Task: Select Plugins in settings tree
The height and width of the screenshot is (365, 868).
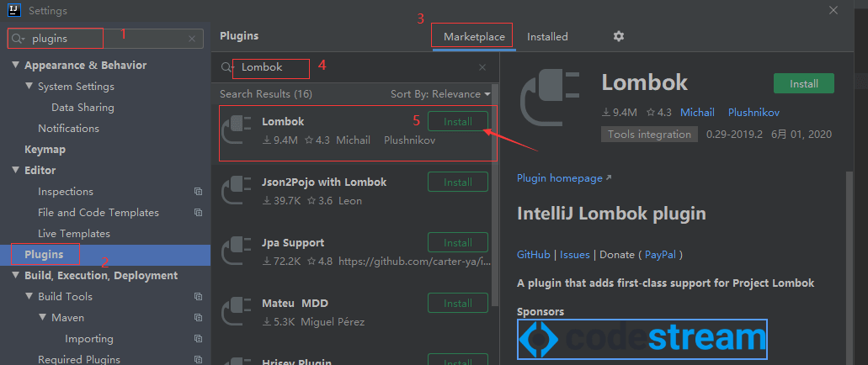Action: pyautogui.click(x=105, y=255)
